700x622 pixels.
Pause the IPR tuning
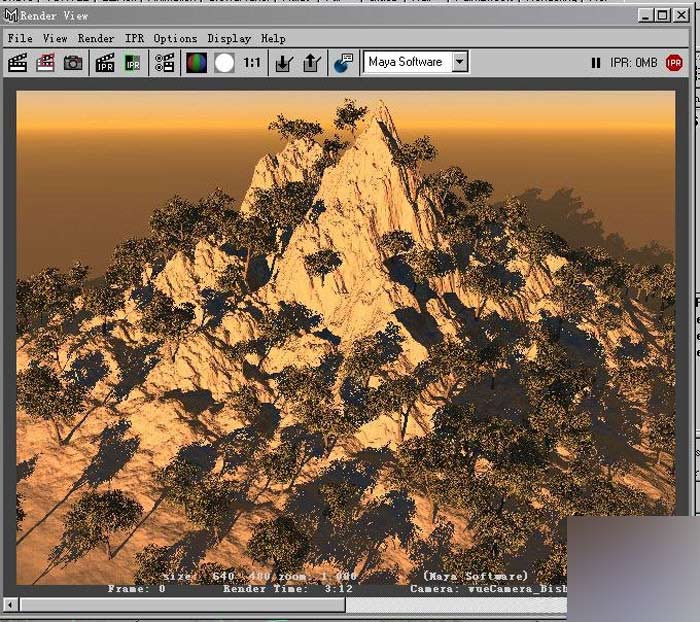596,63
